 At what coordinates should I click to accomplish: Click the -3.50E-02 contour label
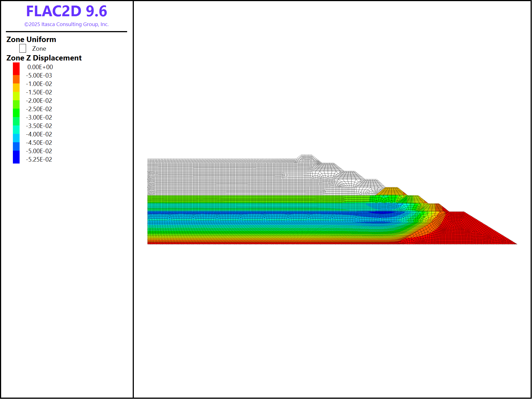pos(39,126)
